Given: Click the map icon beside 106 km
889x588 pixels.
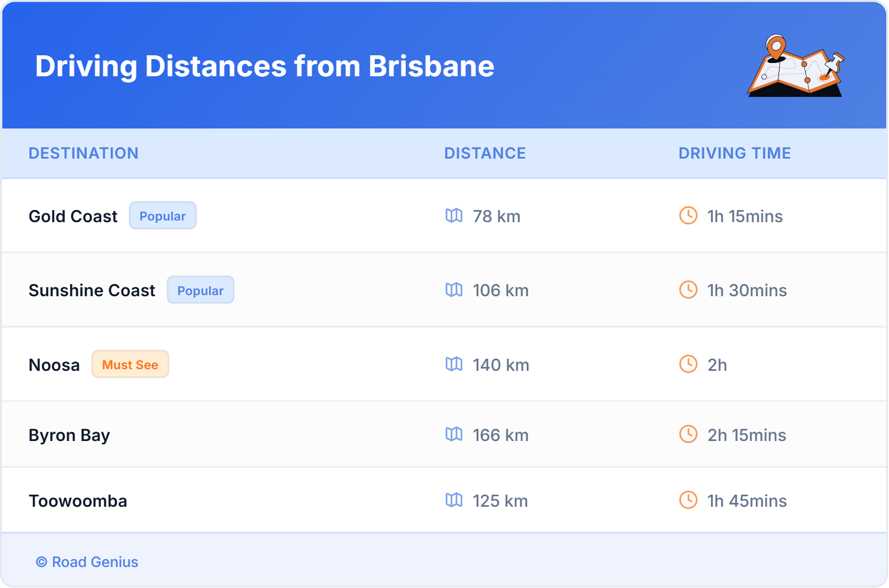Looking at the screenshot, I should point(454,290).
